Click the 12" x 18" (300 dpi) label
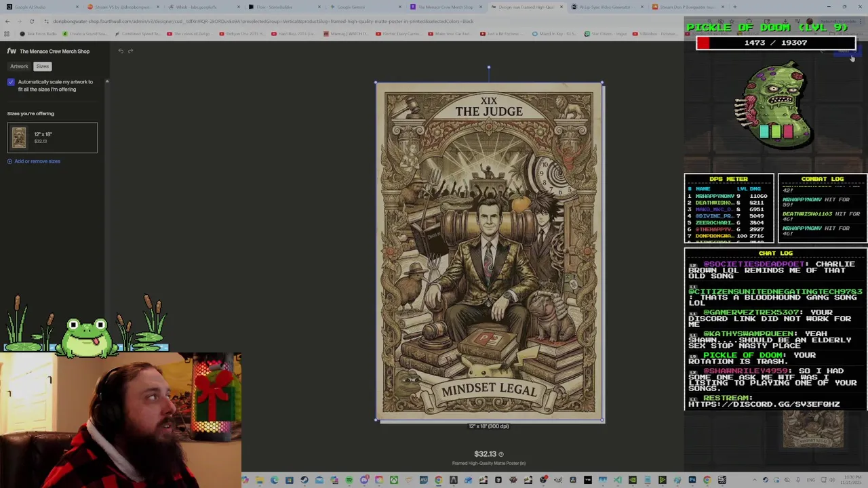868x488 pixels. coord(489,426)
